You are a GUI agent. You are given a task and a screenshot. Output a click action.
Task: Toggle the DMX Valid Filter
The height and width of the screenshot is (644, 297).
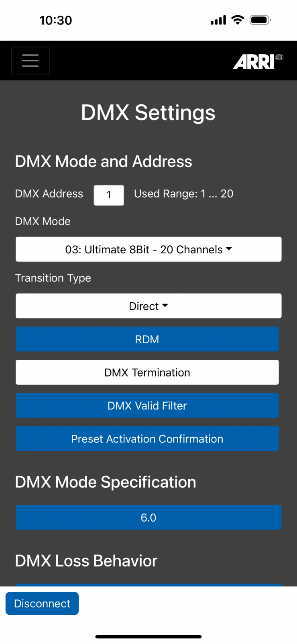[147, 406]
